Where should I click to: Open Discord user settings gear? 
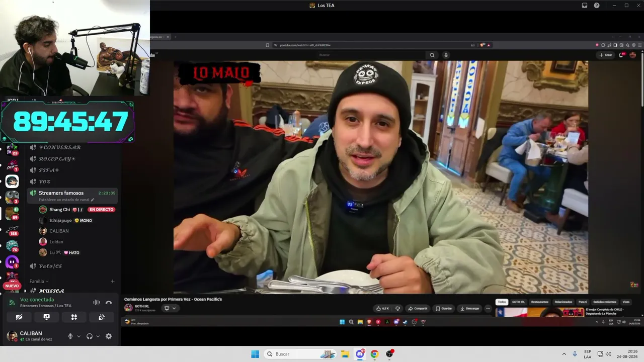[109, 336]
